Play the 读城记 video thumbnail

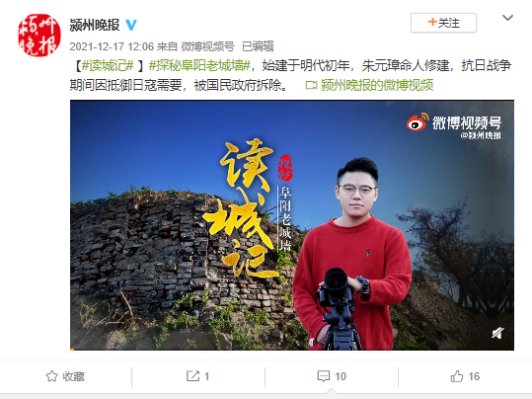[x=292, y=225]
